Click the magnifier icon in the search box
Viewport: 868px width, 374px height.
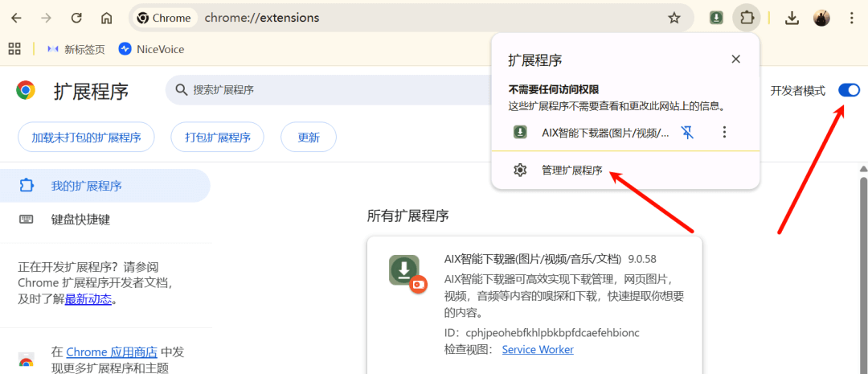tap(181, 90)
